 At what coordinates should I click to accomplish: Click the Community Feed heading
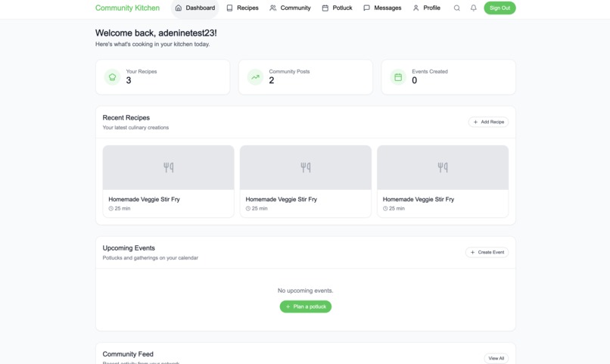[128, 354]
